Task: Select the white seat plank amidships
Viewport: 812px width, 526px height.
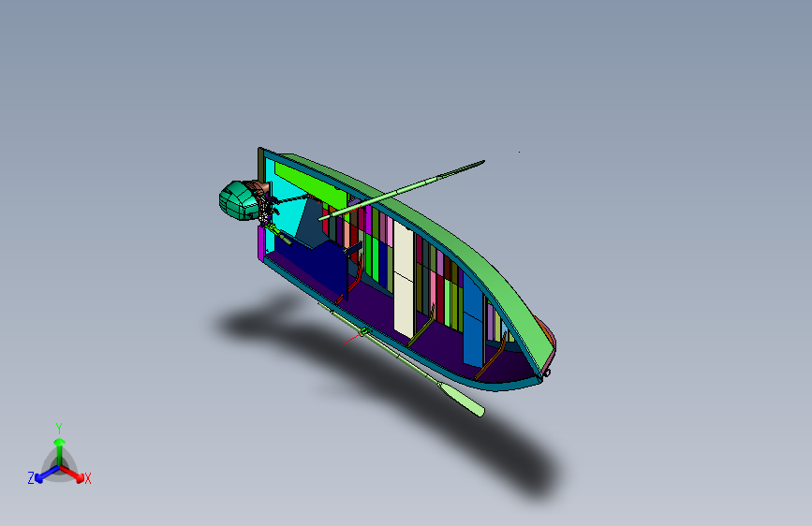Action: pos(404,280)
